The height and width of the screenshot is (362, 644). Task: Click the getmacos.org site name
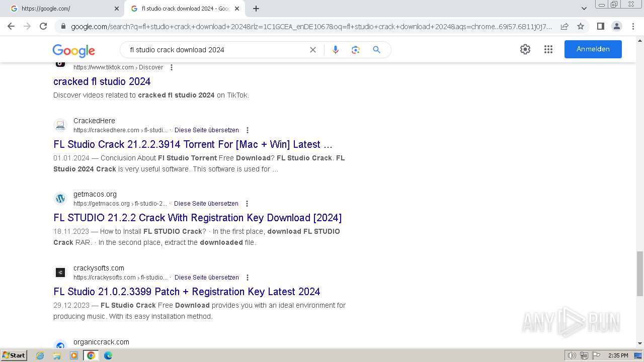pos(95,194)
